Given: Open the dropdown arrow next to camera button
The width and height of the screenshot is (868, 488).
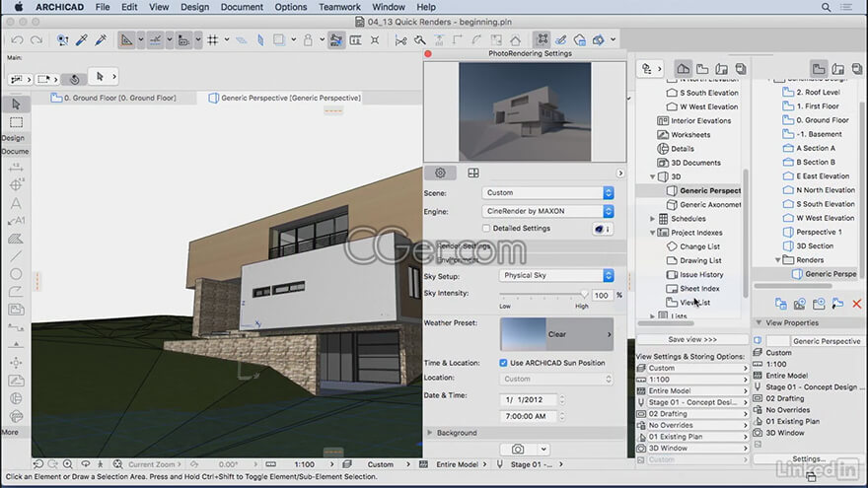Looking at the screenshot, I should click(x=543, y=450).
